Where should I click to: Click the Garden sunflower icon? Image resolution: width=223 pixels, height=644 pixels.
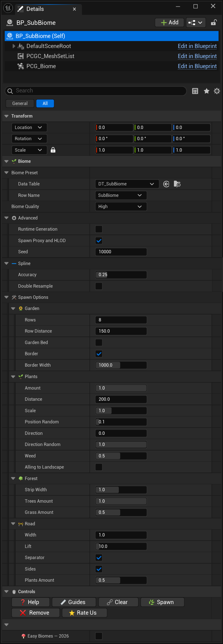point(21,308)
